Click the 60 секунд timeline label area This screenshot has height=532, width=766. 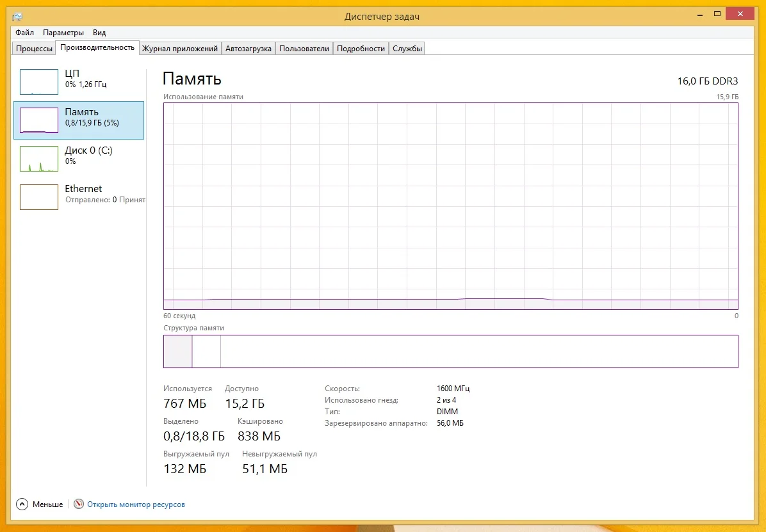pos(179,316)
